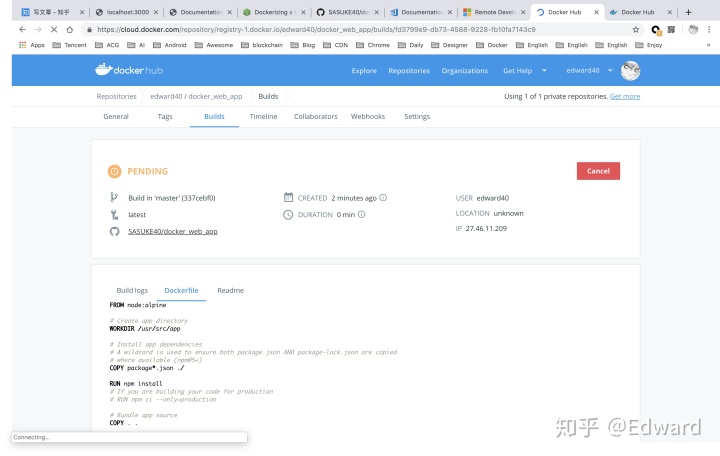Cancel the pending build
This screenshot has width=720, height=456.
[598, 171]
